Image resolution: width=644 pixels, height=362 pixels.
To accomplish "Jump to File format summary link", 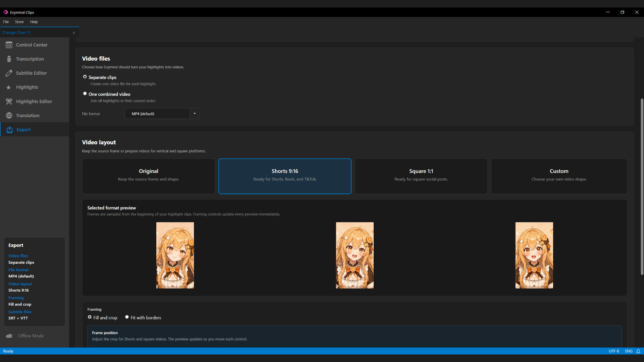I will point(18,270).
